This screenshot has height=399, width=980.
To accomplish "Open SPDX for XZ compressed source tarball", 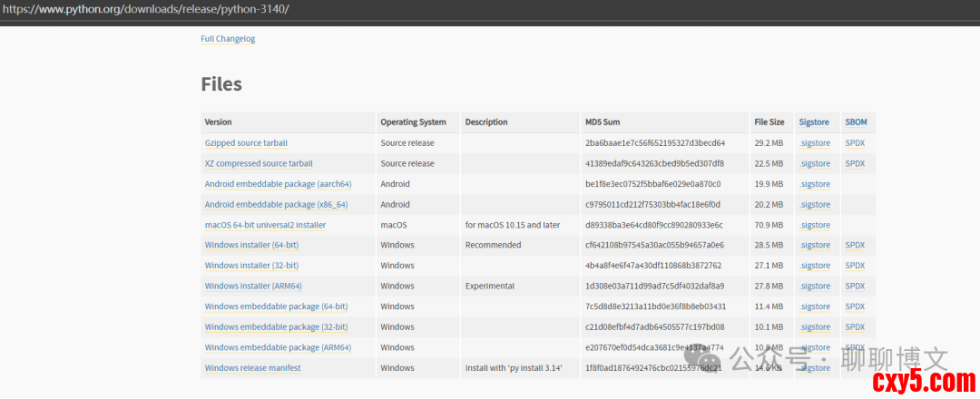I will 855,164.
